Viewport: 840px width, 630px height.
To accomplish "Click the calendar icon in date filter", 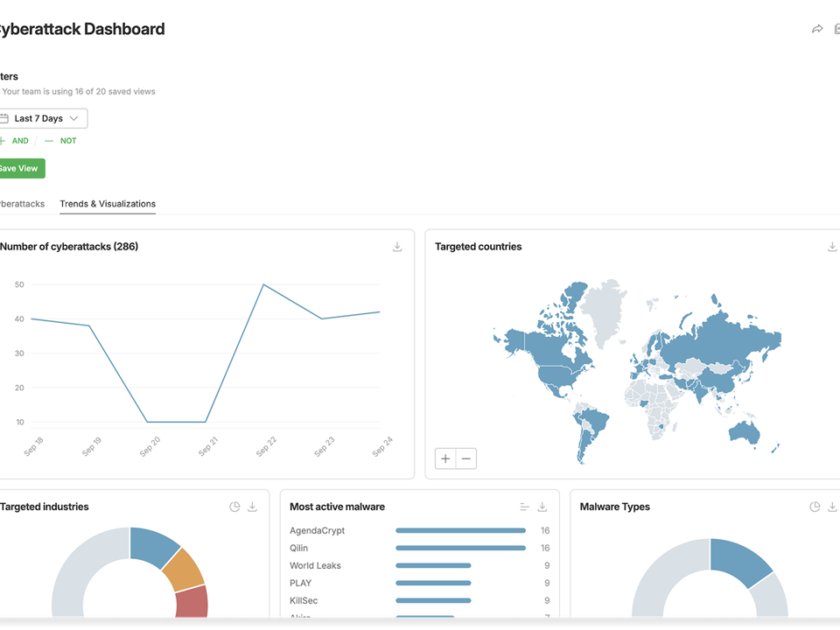I will click(3, 118).
